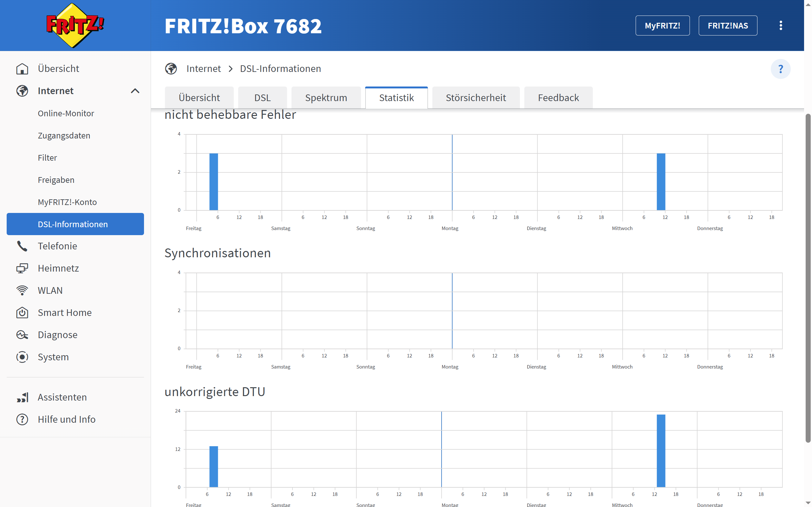This screenshot has width=812, height=507.
Task: Click the FRITZ! logo
Action: click(x=75, y=25)
